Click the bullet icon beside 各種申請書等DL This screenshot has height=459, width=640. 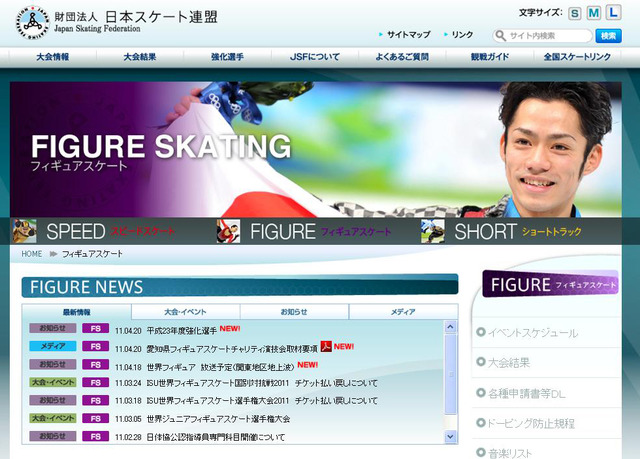point(481,392)
